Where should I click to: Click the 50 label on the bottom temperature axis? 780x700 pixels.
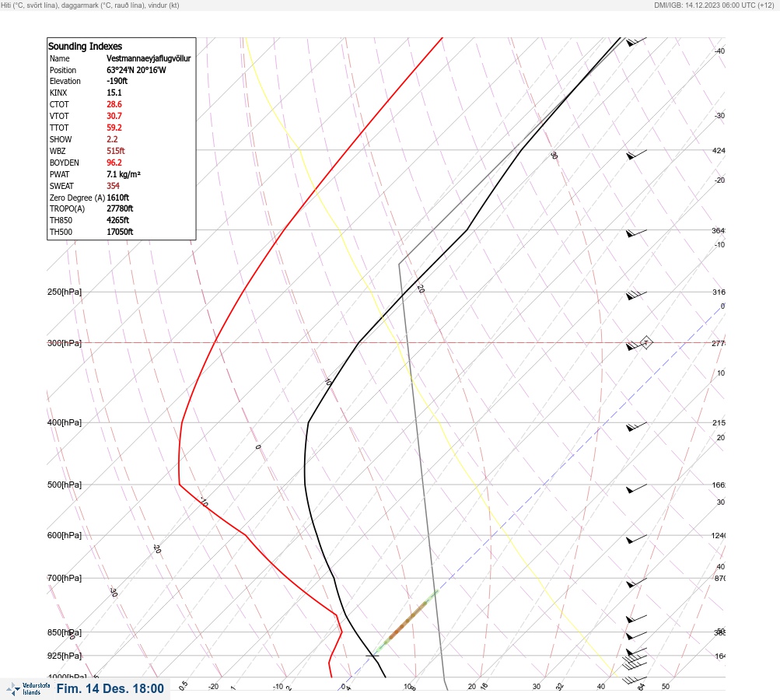click(666, 687)
